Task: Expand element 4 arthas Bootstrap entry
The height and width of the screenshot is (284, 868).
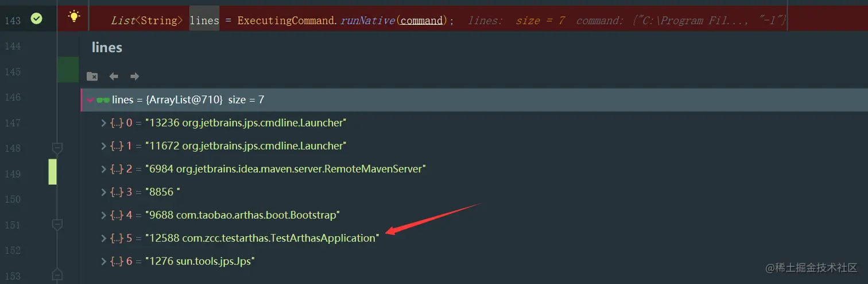Action: [103, 215]
